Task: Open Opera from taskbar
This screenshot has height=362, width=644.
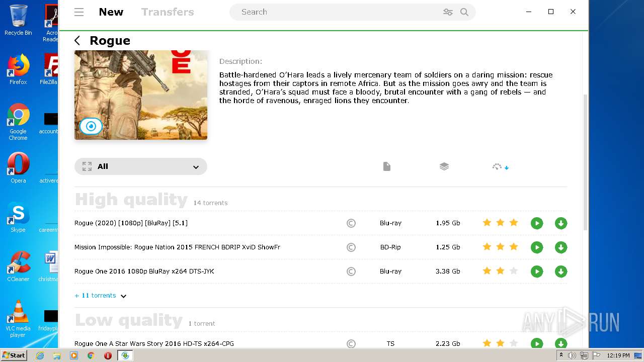Action: click(x=108, y=355)
